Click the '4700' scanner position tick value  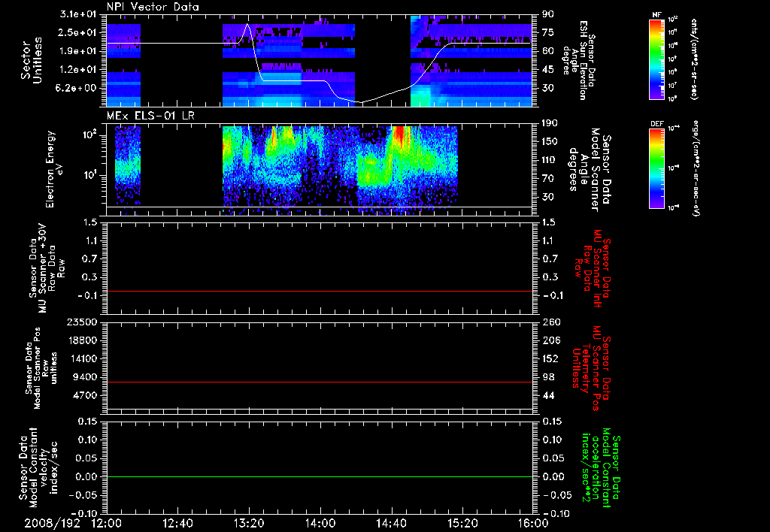click(84, 395)
